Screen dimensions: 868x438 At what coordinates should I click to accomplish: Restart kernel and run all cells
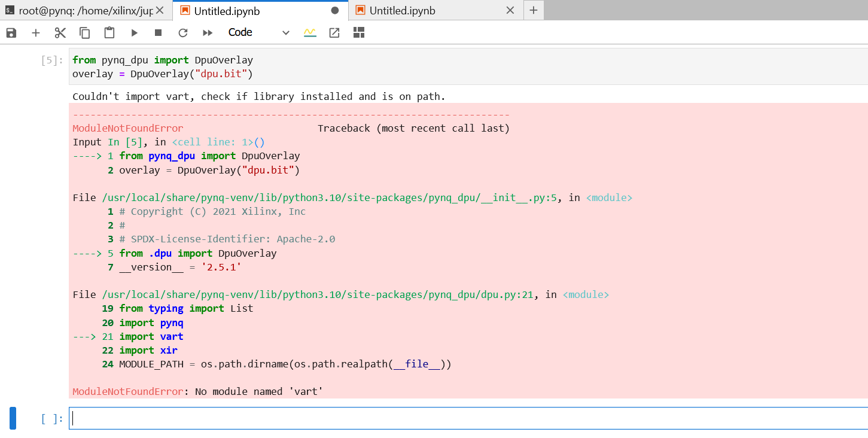(x=208, y=33)
